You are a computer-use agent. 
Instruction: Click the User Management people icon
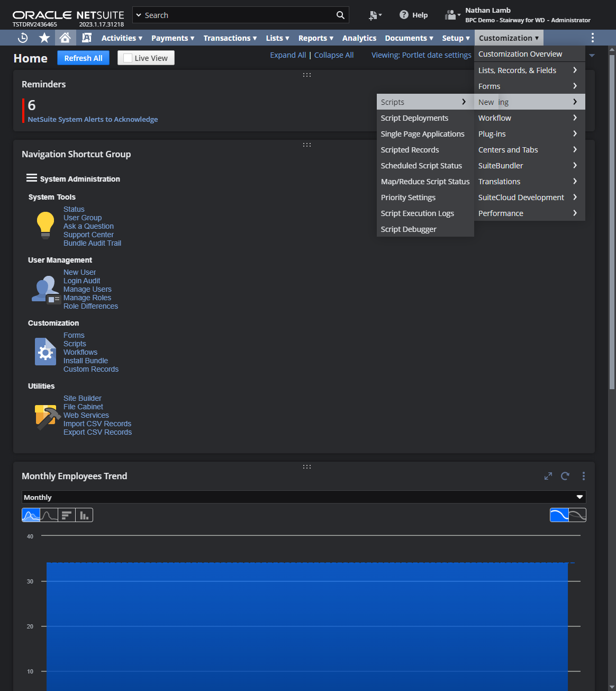[x=46, y=289]
